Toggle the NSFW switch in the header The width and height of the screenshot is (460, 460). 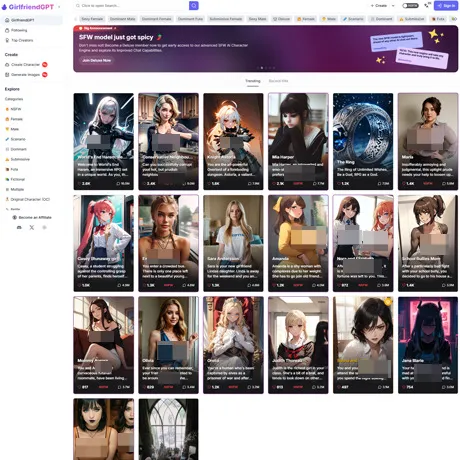coord(410,6)
